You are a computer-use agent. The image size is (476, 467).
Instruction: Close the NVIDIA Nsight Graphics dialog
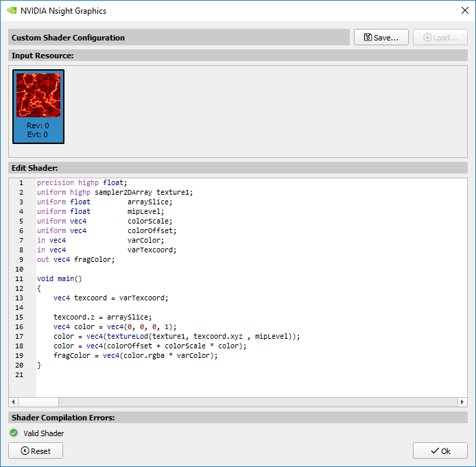[463, 11]
